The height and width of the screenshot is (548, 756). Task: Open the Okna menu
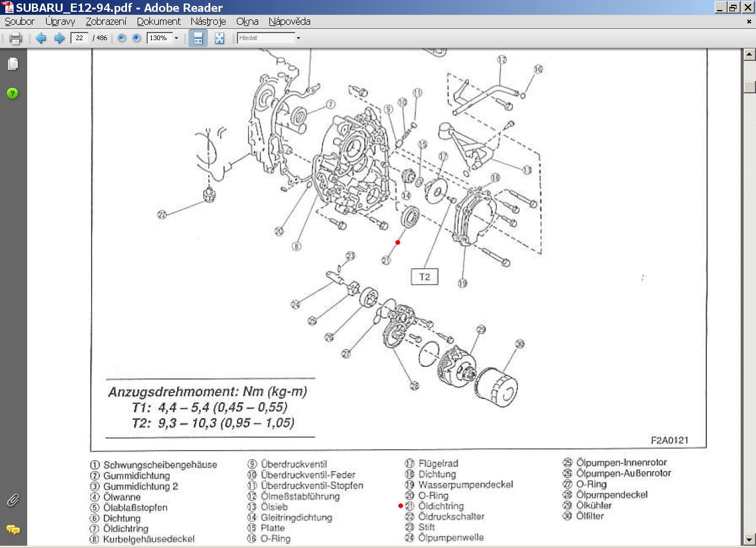247,21
